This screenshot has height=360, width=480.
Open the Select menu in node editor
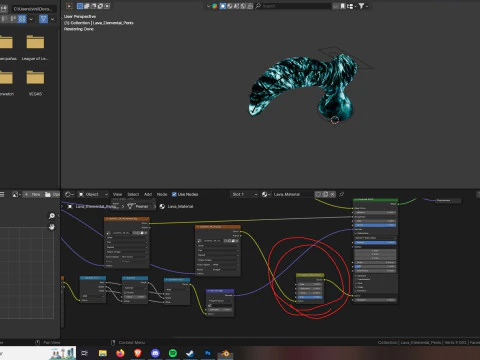click(x=133, y=194)
